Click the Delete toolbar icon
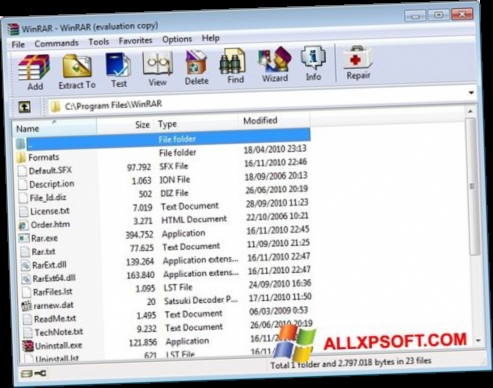This screenshot has width=493, height=388. point(197,63)
